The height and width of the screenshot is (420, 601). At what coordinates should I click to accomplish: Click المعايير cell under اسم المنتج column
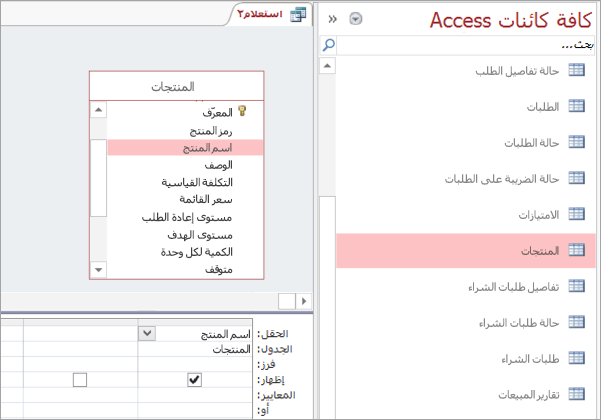pyautogui.click(x=195, y=395)
